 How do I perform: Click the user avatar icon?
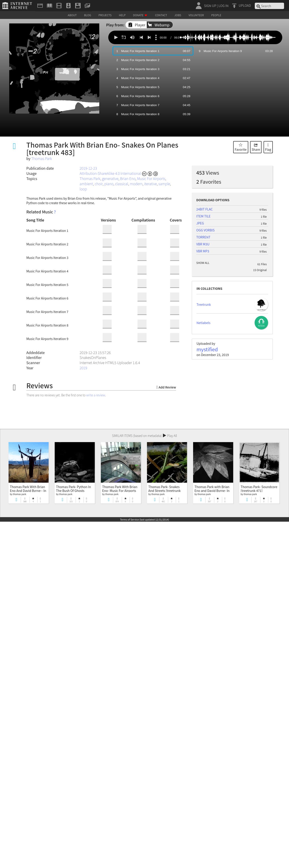click(199, 5)
